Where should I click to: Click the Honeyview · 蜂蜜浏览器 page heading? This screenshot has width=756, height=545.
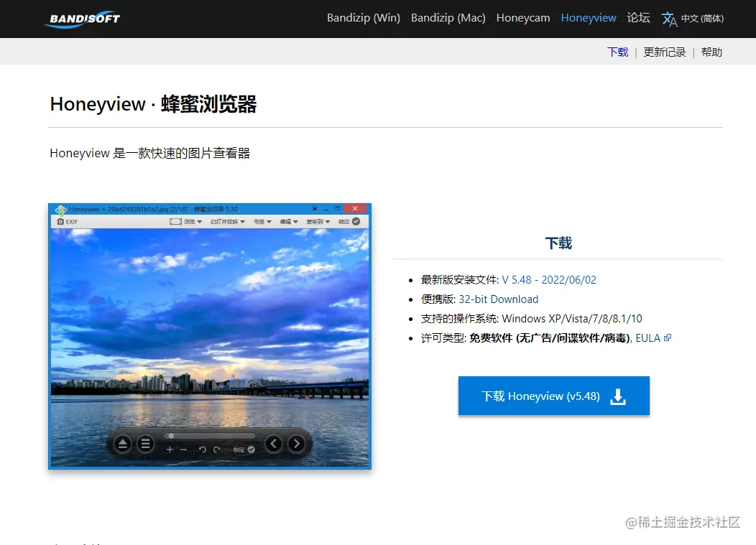153,104
